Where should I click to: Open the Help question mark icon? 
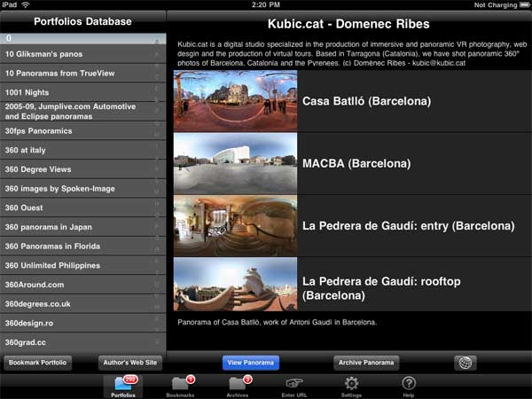coord(409,386)
